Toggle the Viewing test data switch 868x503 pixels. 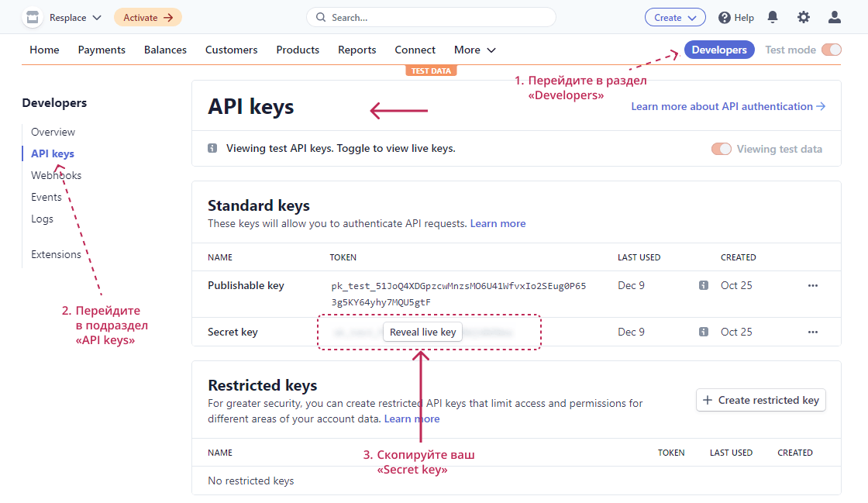tap(722, 149)
